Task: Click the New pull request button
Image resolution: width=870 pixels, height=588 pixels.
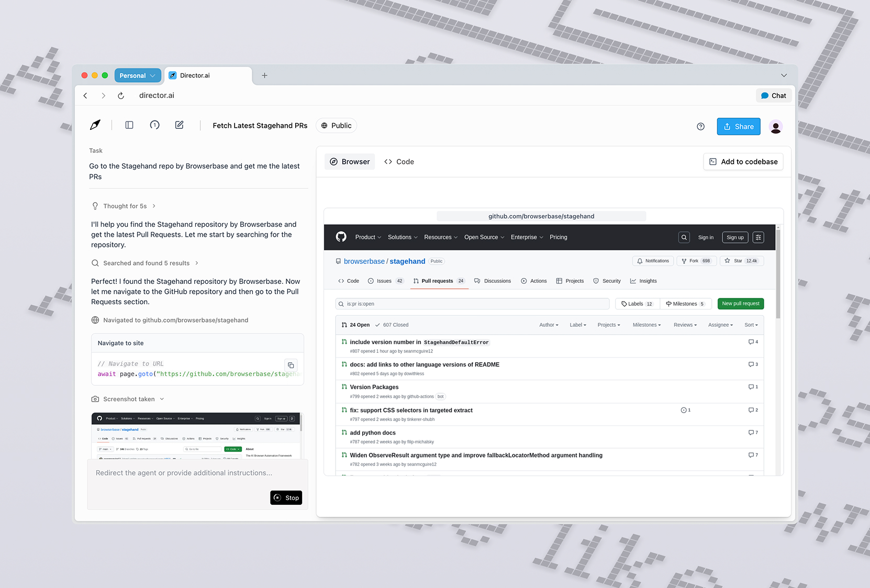Action: point(740,304)
